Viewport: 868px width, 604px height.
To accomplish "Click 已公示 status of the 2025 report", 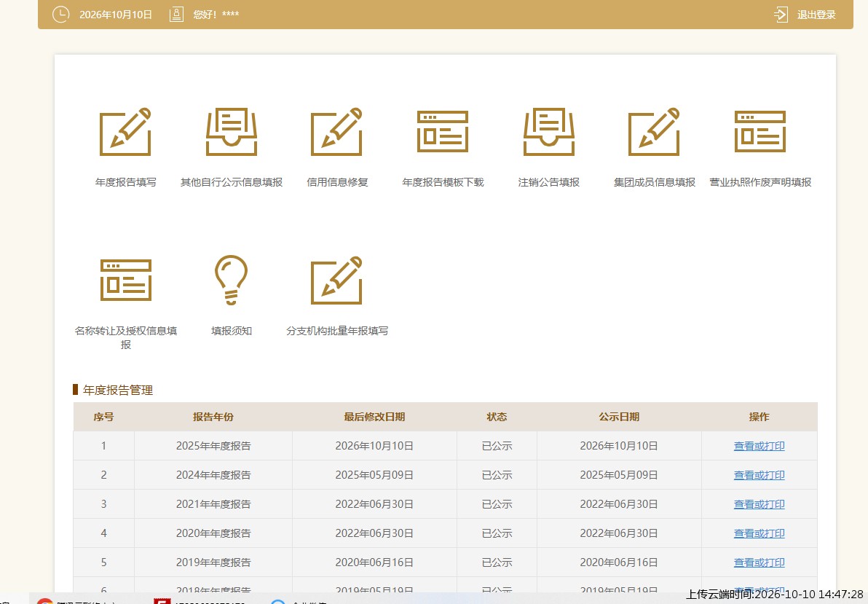I will click(497, 446).
